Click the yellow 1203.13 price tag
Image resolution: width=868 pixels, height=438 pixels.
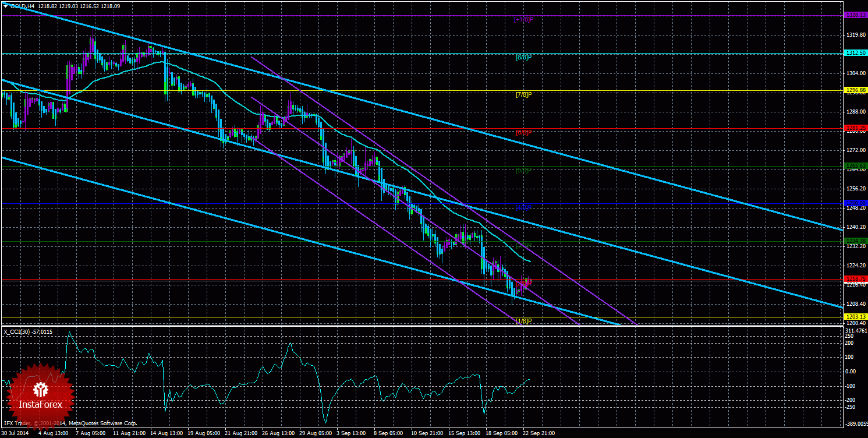pyautogui.click(x=855, y=317)
